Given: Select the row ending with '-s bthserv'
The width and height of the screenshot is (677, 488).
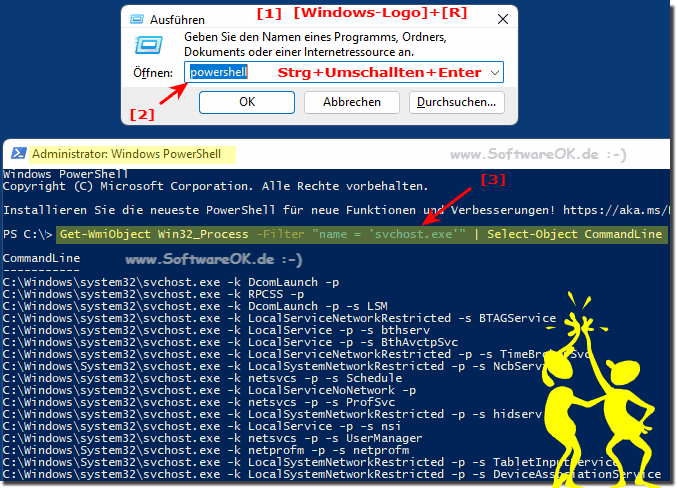Looking at the screenshot, I should click(x=216, y=330).
